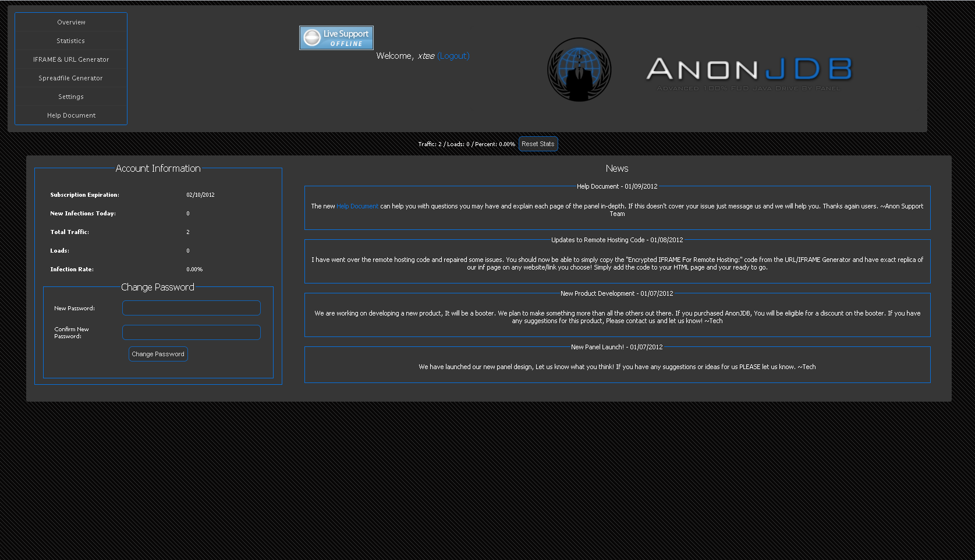Viewport: 975px width, 560px height.
Task: Click the New Product Development news heading
Action: (617, 293)
